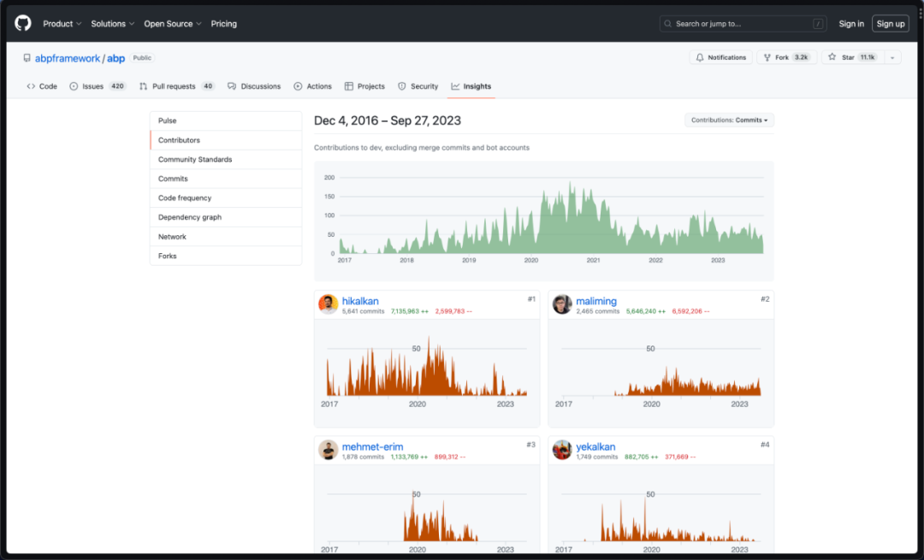This screenshot has height=560, width=924.
Task: Click the Projects table icon
Action: (349, 86)
